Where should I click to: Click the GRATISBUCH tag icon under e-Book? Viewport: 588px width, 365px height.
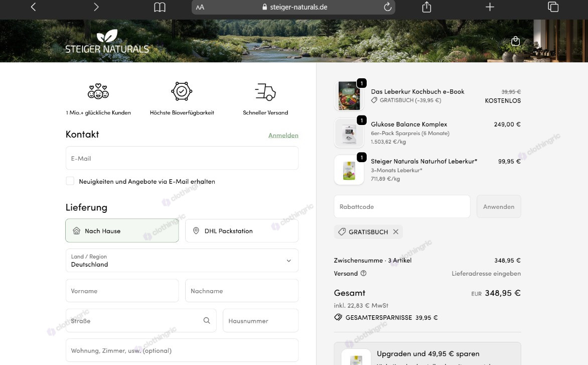pos(374,100)
